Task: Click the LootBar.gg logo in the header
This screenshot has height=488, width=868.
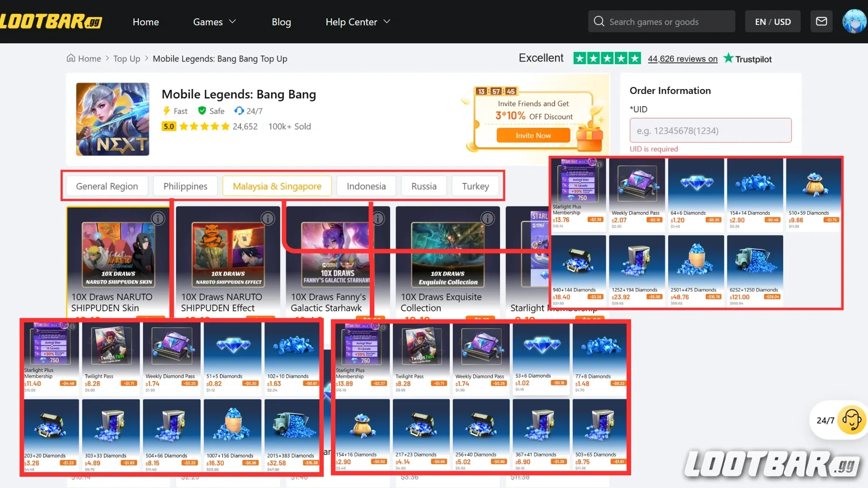Action: [x=51, y=21]
